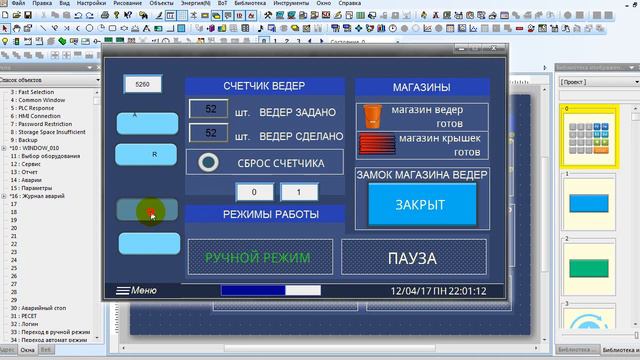This screenshot has width=640, height=360.
Task: Open the Справка menu
Action: [x=349, y=3]
